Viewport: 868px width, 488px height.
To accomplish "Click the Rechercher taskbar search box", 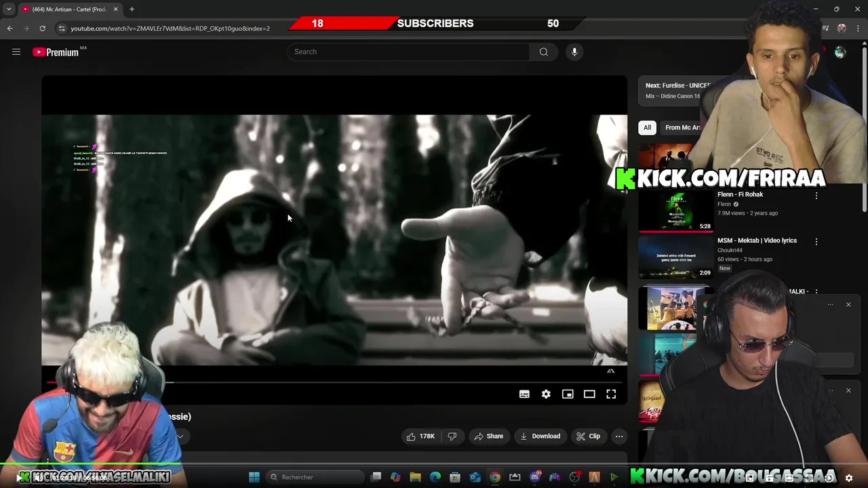I will click(x=313, y=477).
